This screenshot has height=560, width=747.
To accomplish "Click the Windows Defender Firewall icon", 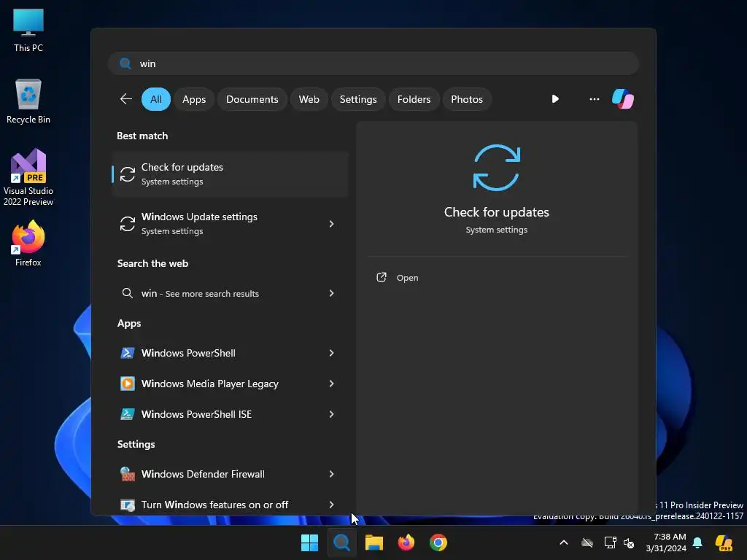I will (x=127, y=474).
